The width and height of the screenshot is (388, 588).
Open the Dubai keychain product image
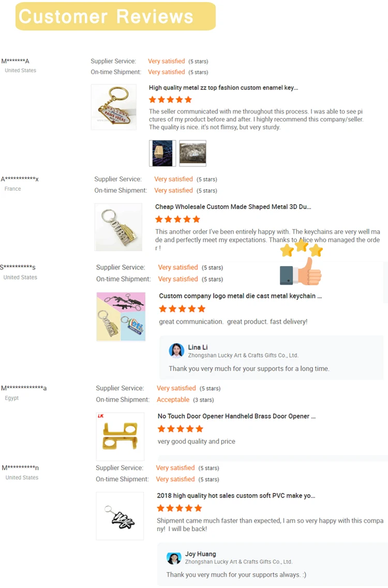[x=118, y=227]
